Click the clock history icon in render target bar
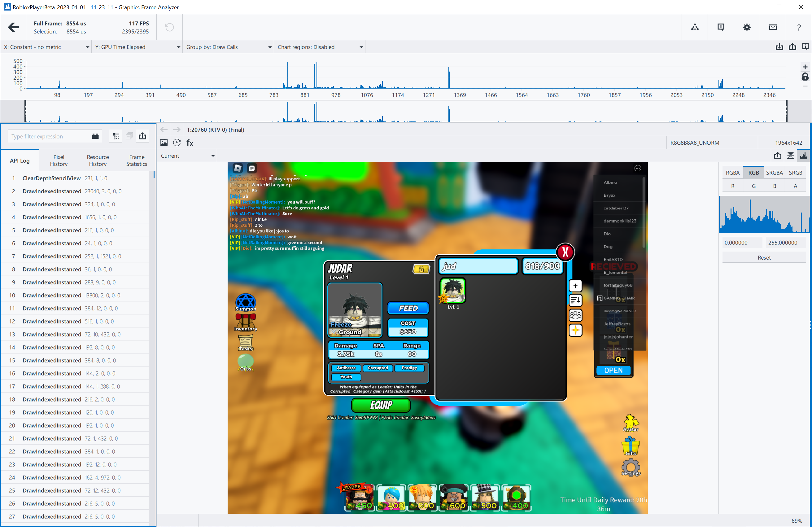 [x=177, y=143]
